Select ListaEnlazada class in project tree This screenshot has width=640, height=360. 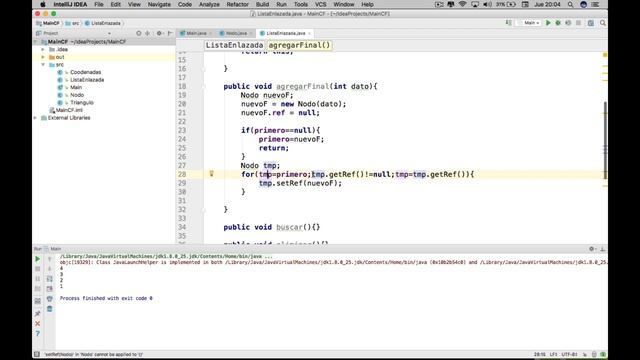tap(87, 80)
